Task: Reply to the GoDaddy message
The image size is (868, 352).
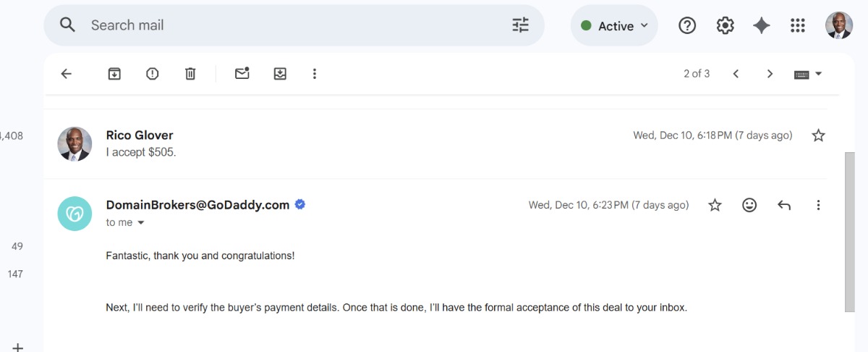Action: (x=784, y=206)
